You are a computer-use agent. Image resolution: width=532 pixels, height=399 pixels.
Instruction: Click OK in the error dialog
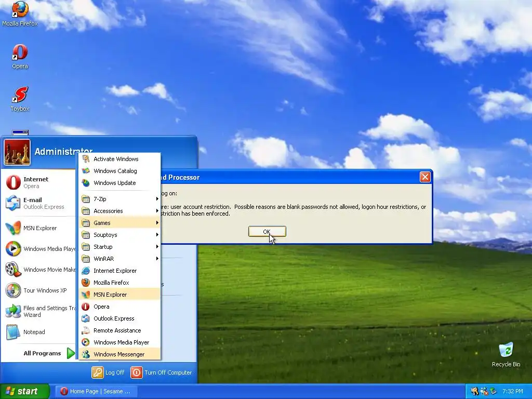267,231
